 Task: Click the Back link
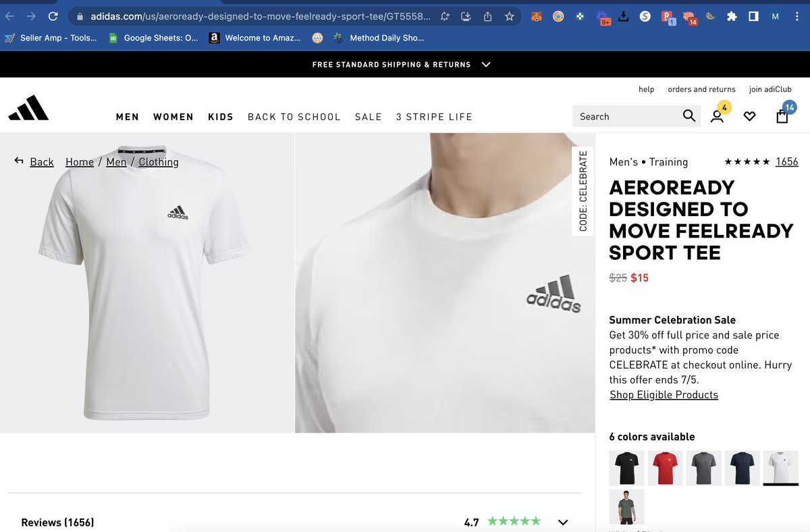pyautogui.click(x=41, y=162)
